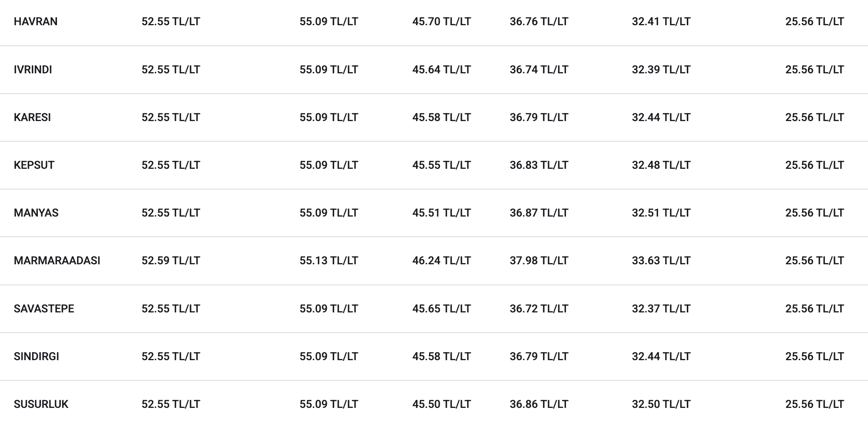Image resolution: width=868 pixels, height=427 pixels.
Task: Click the 52.59 TL/LT price for MARMARAADASI
Action: 171,260
